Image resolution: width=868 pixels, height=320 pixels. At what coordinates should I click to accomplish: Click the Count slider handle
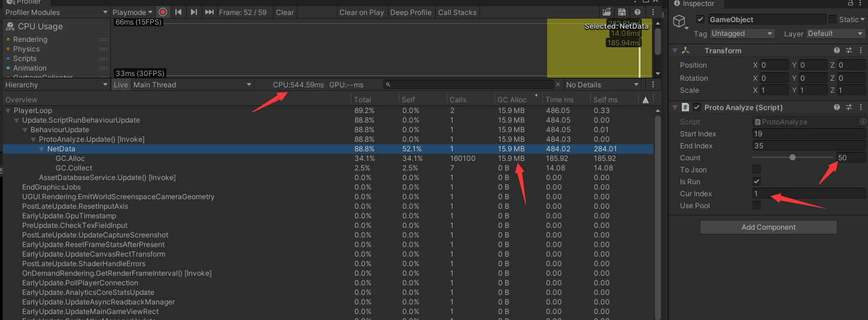tap(793, 158)
